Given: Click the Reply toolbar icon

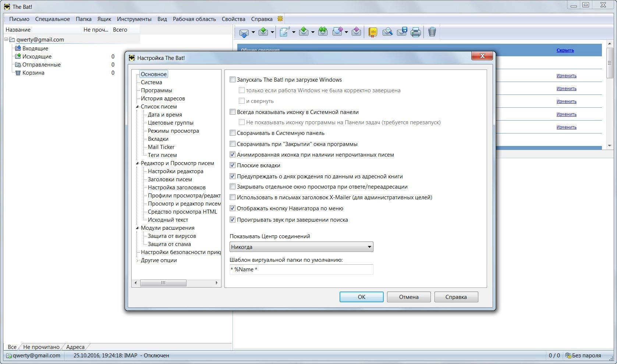Looking at the screenshot, I should click(304, 32).
